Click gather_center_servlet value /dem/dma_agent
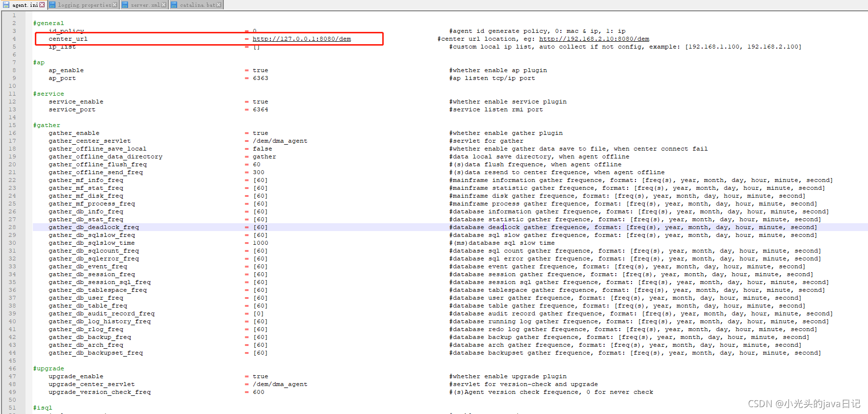 pyautogui.click(x=280, y=141)
